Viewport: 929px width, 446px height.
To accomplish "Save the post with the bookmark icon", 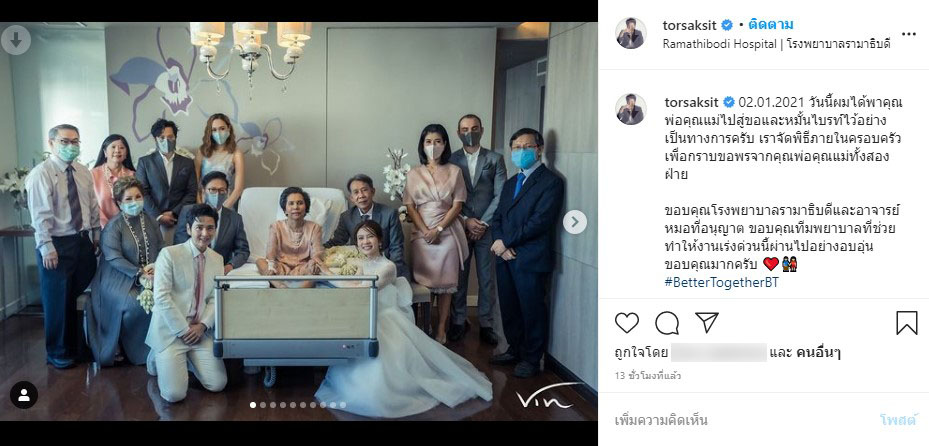I will (x=906, y=323).
